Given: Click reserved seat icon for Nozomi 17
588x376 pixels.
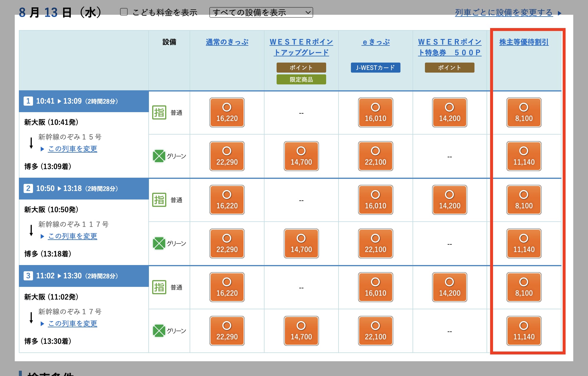Looking at the screenshot, I should click(x=159, y=287).
